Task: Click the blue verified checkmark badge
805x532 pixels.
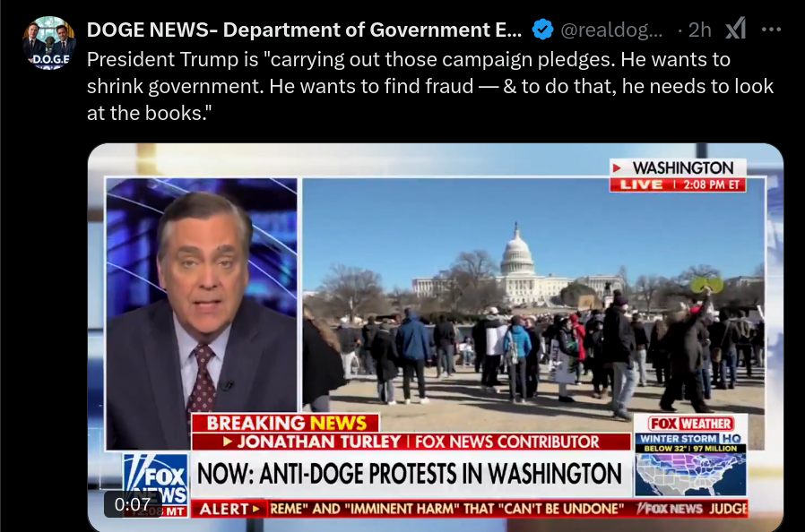Action: (x=542, y=30)
